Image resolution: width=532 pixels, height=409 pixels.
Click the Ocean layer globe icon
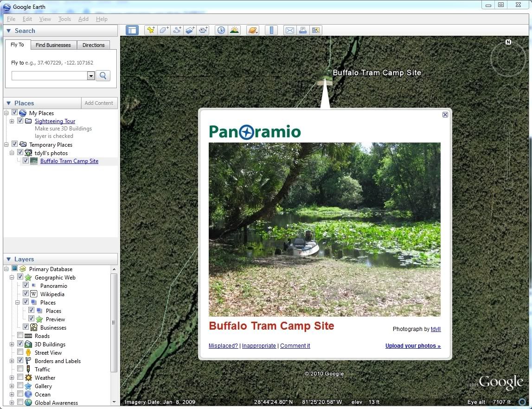[28, 395]
